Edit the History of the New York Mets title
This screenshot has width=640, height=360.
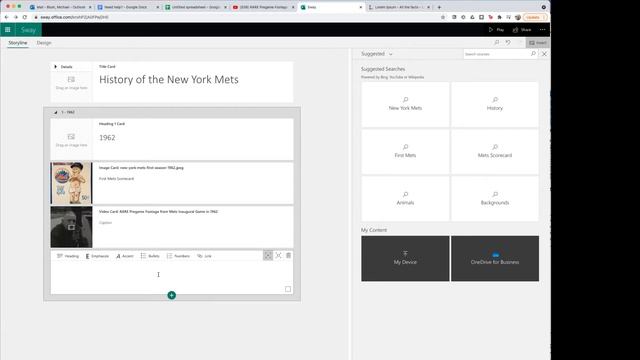pyautogui.click(x=169, y=80)
